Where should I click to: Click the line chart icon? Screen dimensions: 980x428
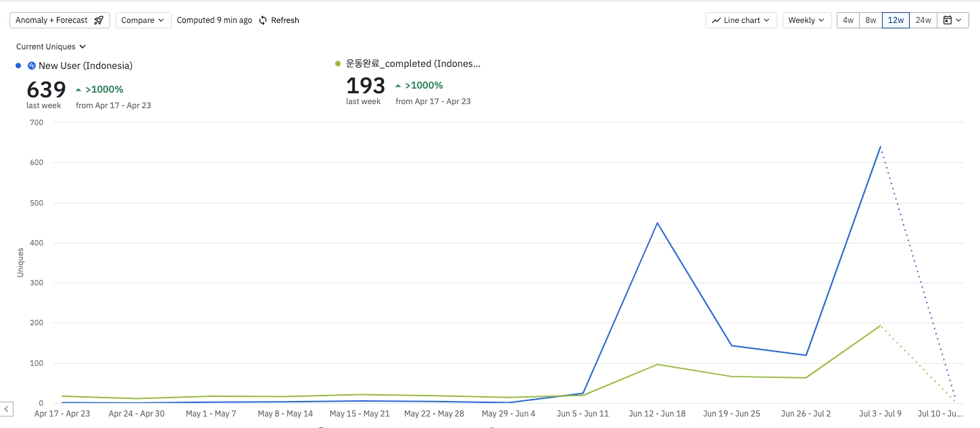pos(716,20)
